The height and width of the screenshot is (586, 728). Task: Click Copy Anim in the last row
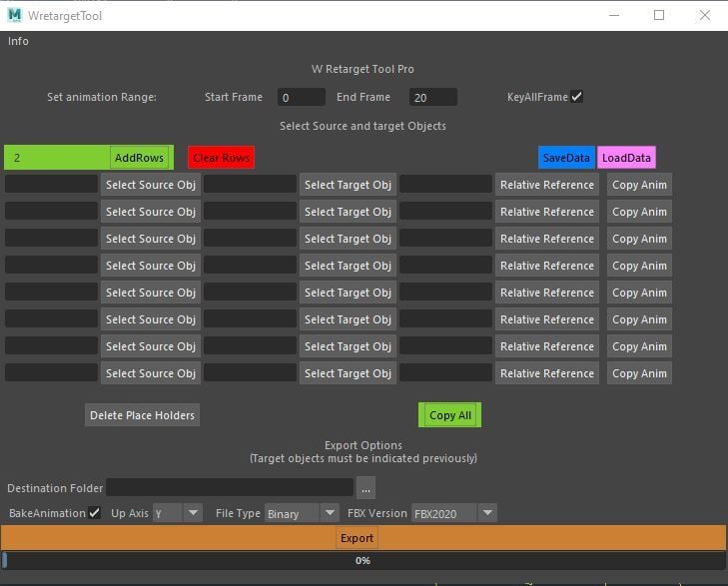639,373
